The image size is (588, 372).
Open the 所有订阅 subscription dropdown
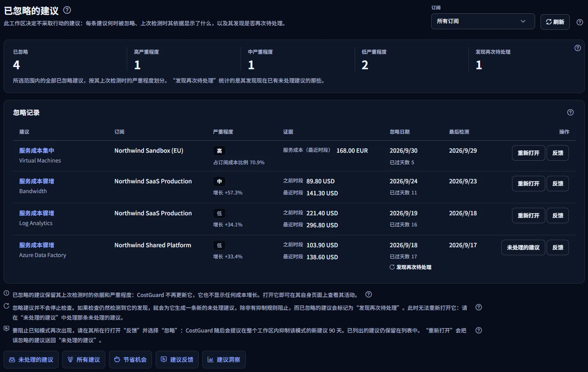tap(483, 21)
